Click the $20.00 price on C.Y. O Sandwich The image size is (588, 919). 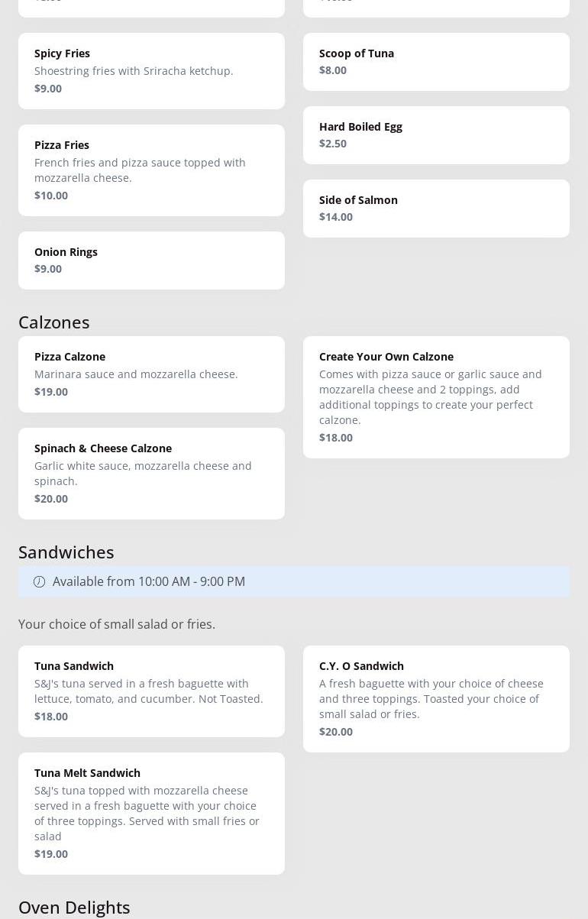[x=336, y=732]
